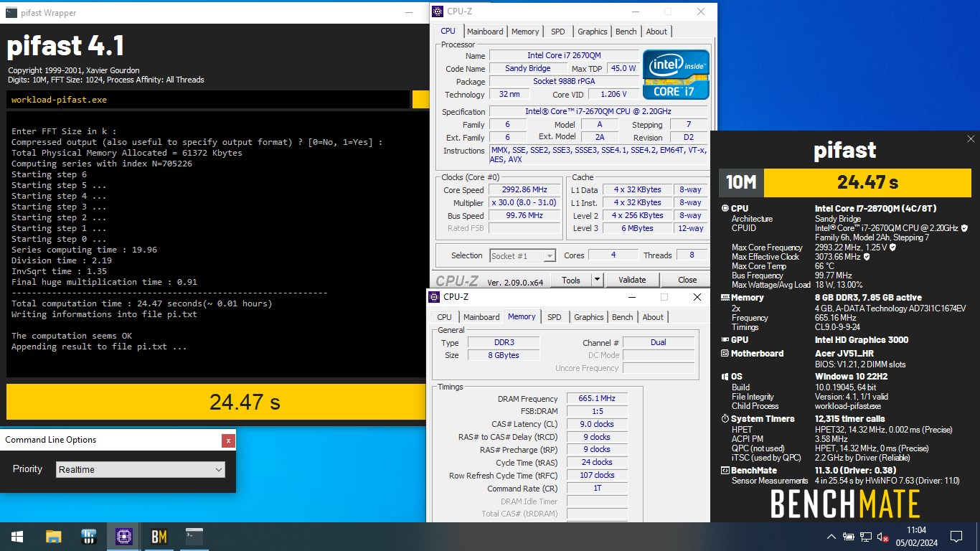The width and height of the screenshot is (980, 551).
Task: Click the pifast Wrapper title bar icon
Action: pyautogui.click(x=11, y=12)
